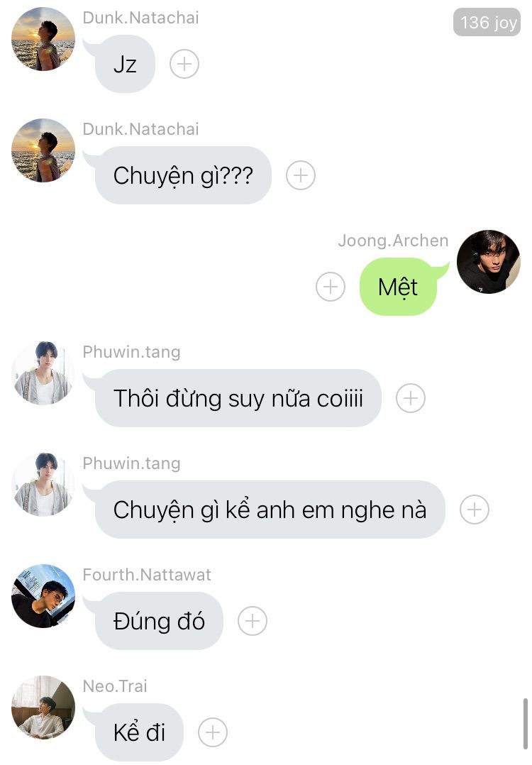The image size is (532, 765).
Task: Open Fourth.Nattawat's avatar
Action: (x=43, y=596)
